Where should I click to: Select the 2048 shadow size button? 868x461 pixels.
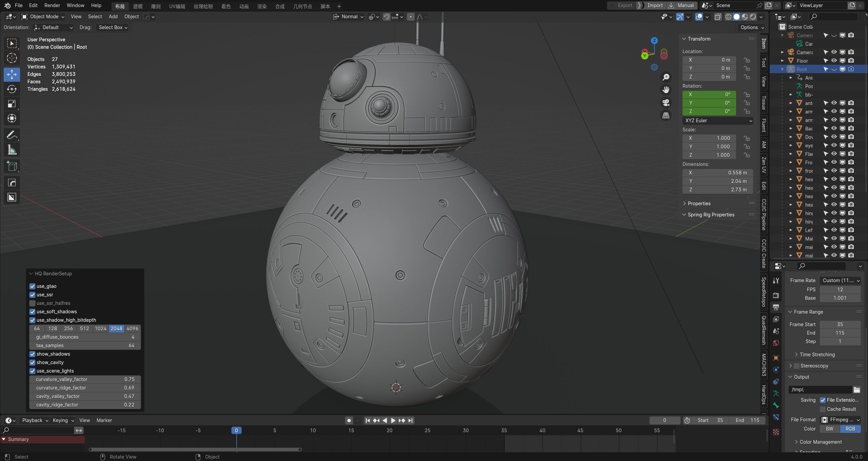116,329
